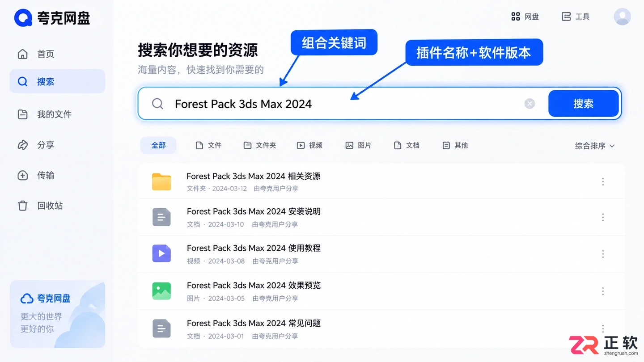
Task: Click the 搜索你想要的资源 heading
Action: pyautogui.click(x=198, y=50)
